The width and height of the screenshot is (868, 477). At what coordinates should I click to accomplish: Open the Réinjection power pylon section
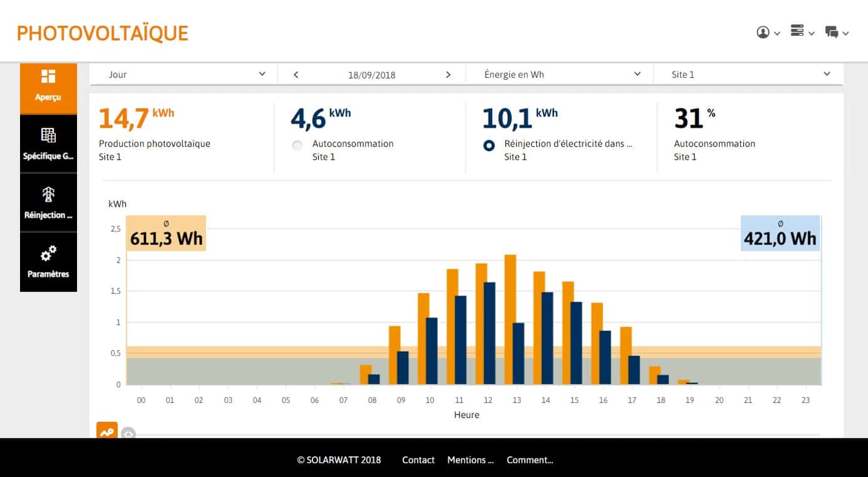pos(48,202)
